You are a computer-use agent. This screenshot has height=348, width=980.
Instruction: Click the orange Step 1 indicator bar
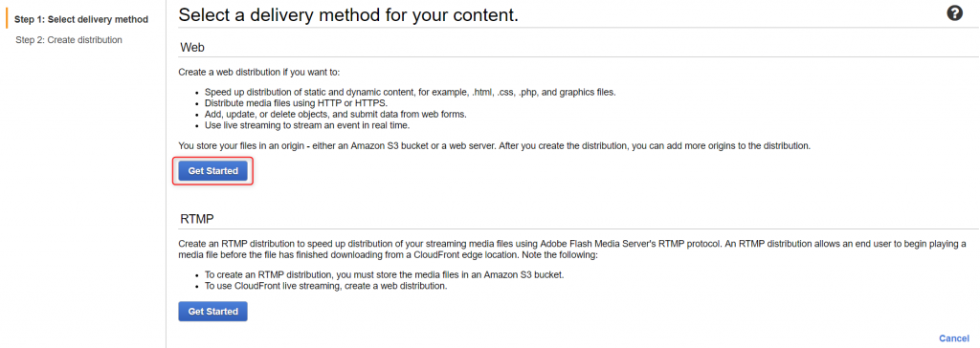(x=7, y=19)
